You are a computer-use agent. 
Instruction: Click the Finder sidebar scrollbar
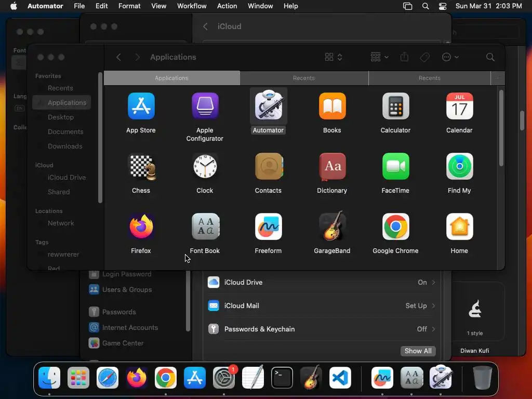click(100, 137)
